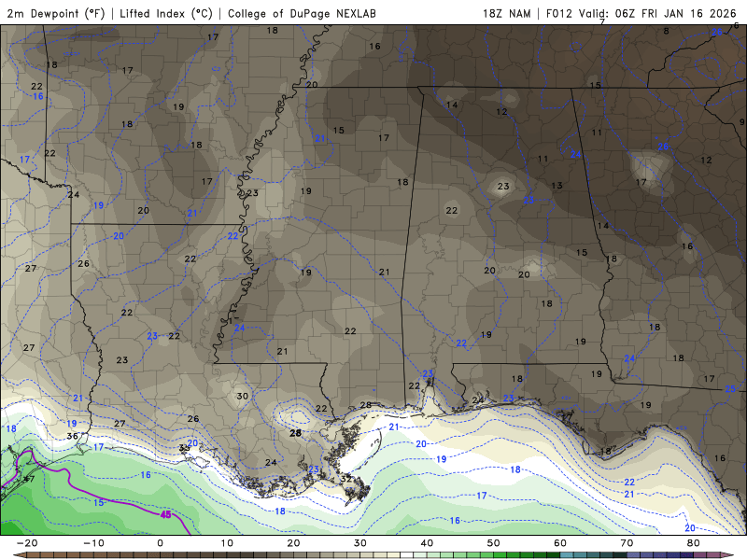Viewport: 747px width, 560px height.
Task: Click the 50 tick on color scale
Action: point(494,543)
